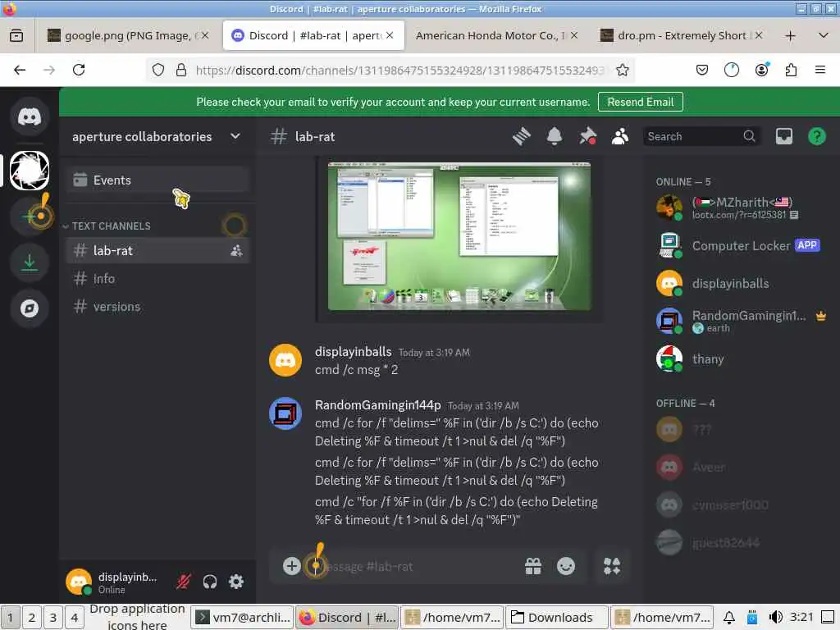Toggle deafen headphones in user panel

tap(210, 582)
